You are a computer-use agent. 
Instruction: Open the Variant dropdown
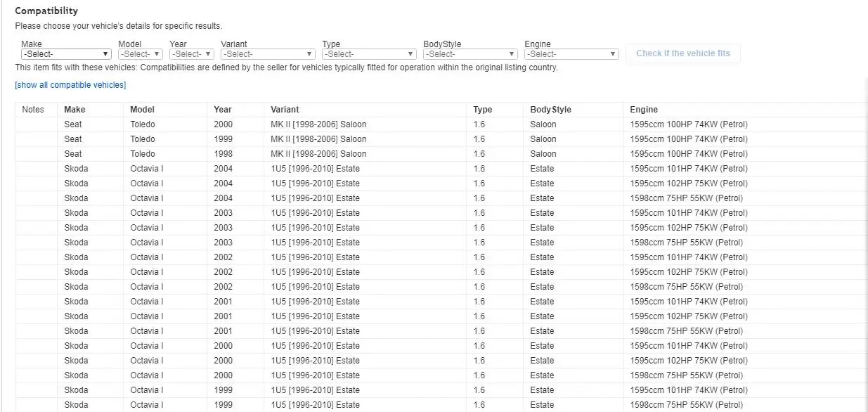coord(268,54)
